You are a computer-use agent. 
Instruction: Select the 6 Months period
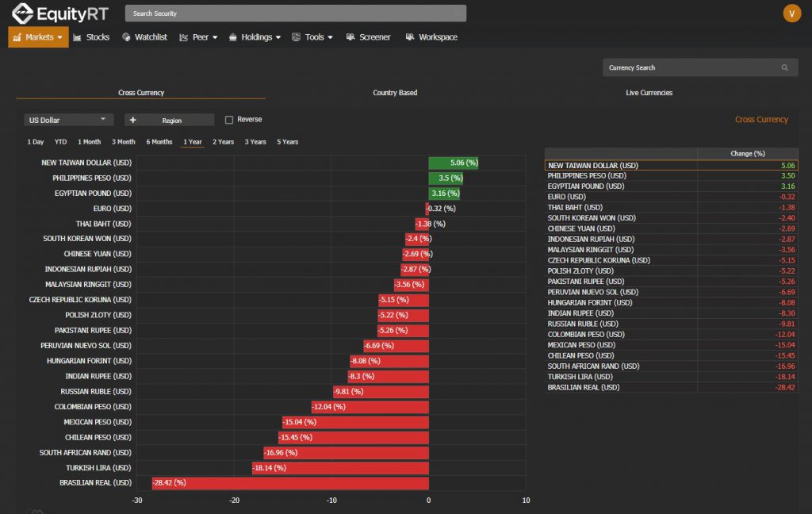click(159, 142)
